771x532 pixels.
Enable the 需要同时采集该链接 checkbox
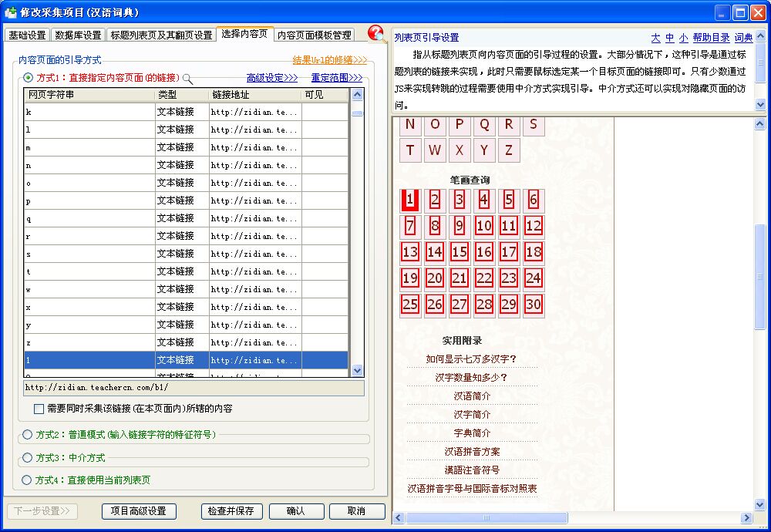click(39, 409)
